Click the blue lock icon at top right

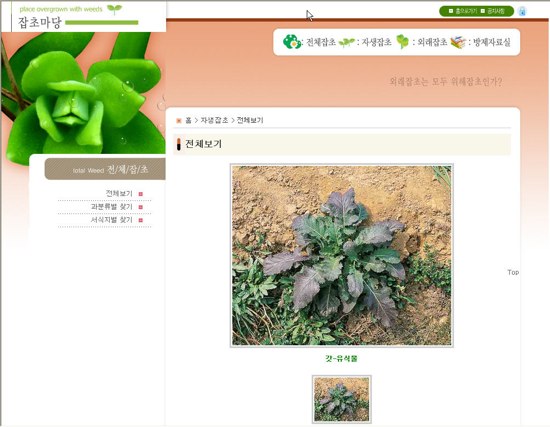tap(522, 11)
